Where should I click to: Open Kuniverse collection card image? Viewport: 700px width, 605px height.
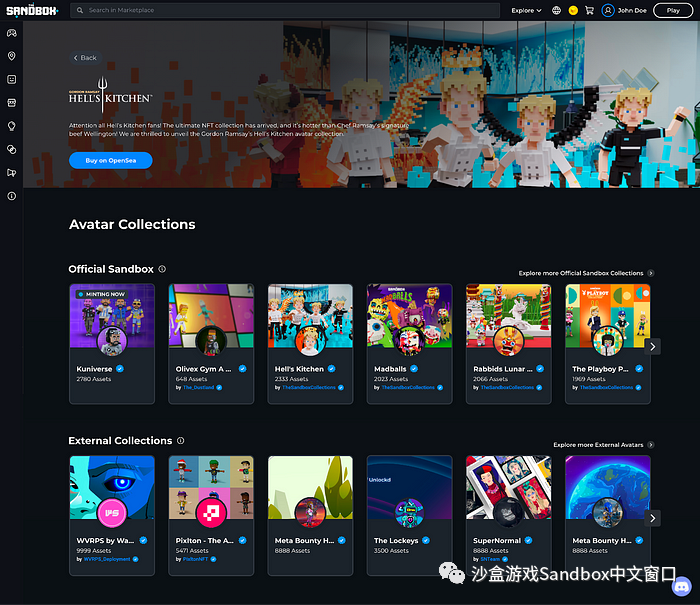(x=112, y=316)
